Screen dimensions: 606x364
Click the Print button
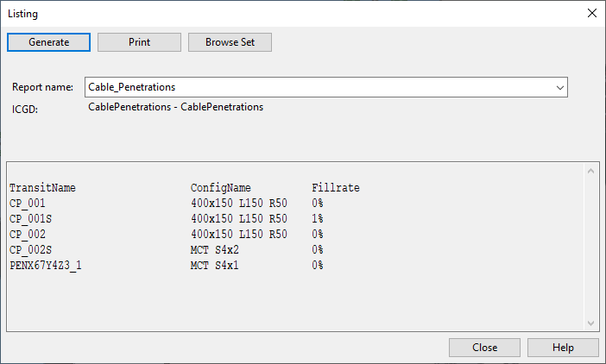(x=139, y=42)
